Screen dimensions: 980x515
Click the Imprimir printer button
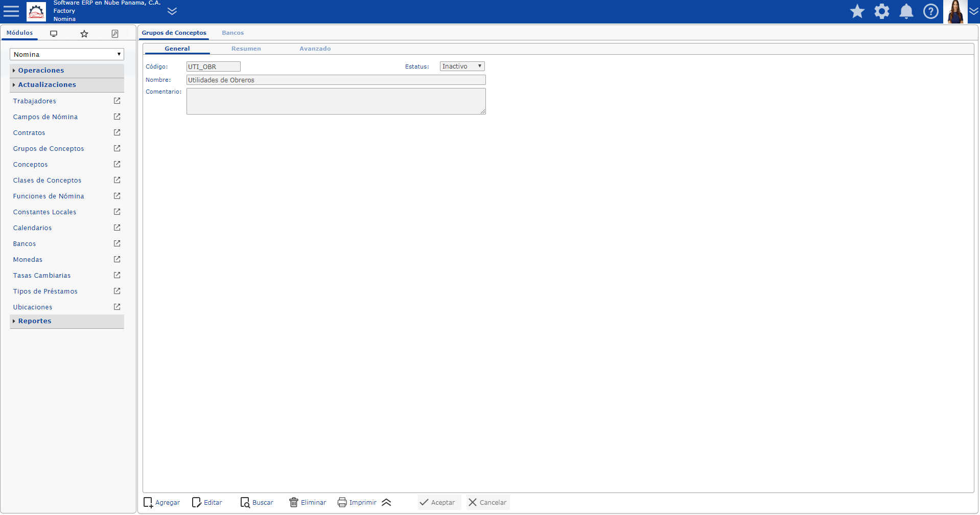pyautogui.click(x=357, y=502)
